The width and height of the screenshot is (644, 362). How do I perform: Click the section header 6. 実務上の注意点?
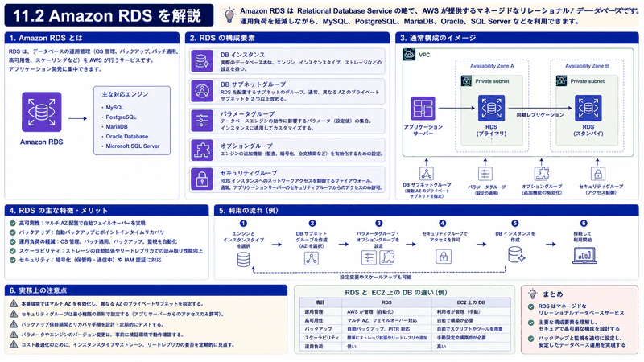[x=38, y=290]
